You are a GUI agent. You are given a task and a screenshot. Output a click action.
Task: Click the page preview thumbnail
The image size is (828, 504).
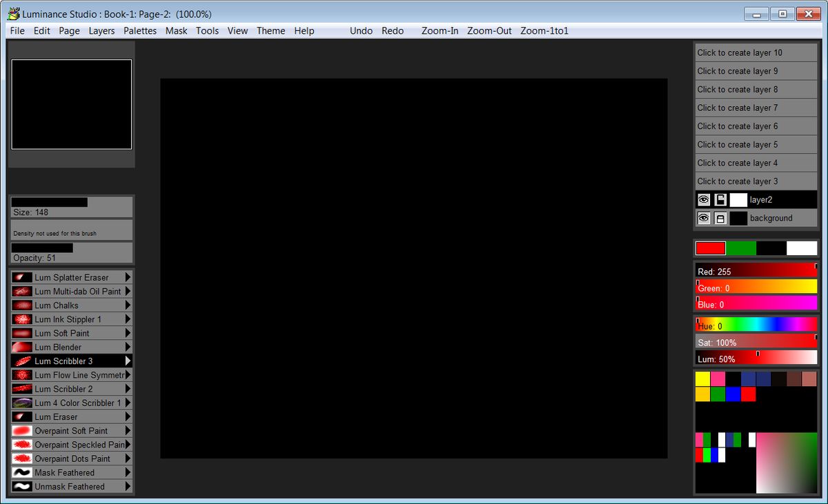tap(71, 104)
